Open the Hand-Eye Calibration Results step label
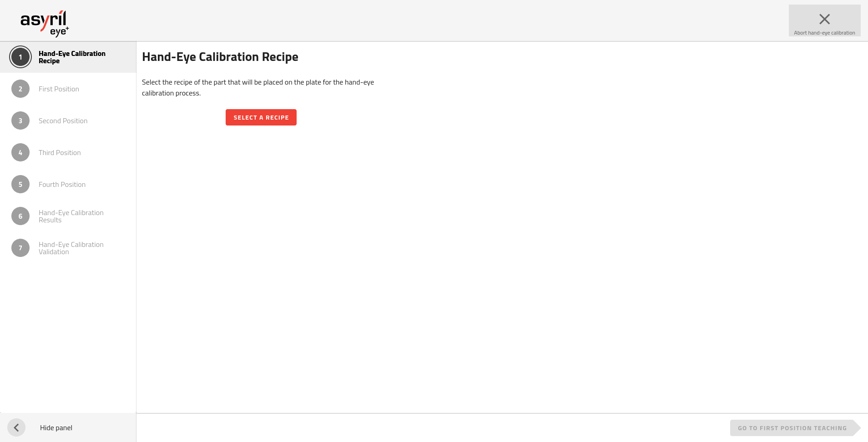This screenshot has height=442, width=868. point(71,216)
